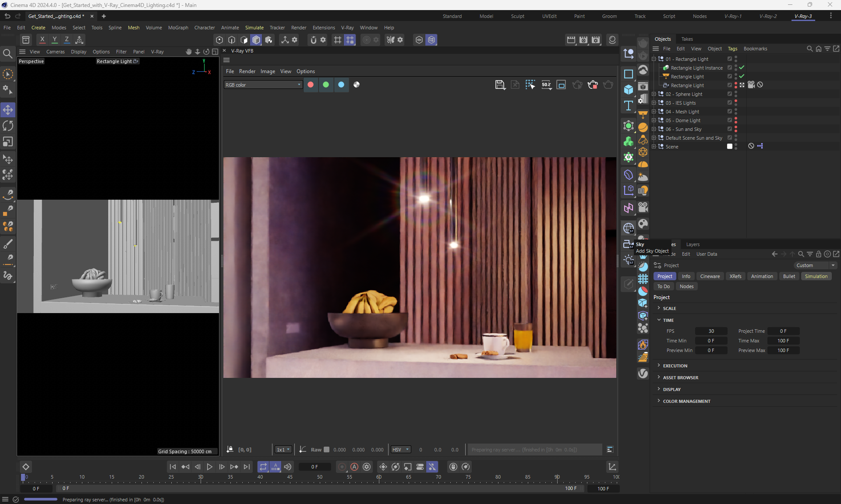841x504 pixels.
Task: Toggle X axis lock
Action: [42, 40]
